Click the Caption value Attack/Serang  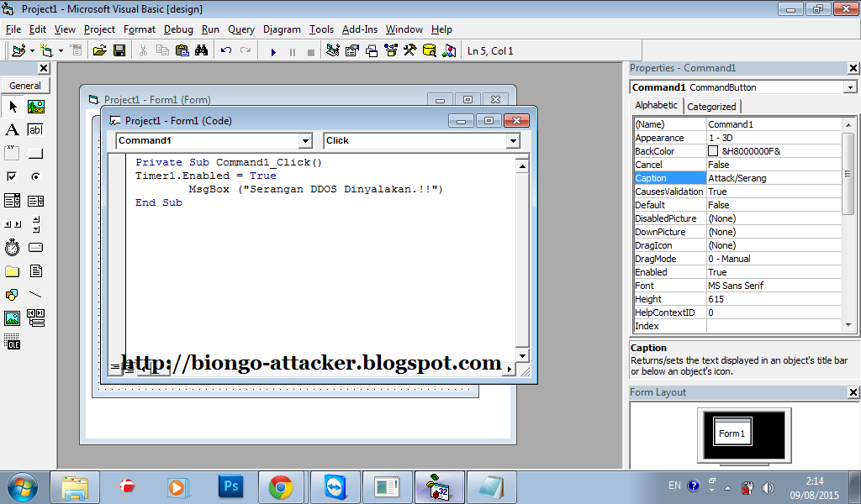pos(737,178)
